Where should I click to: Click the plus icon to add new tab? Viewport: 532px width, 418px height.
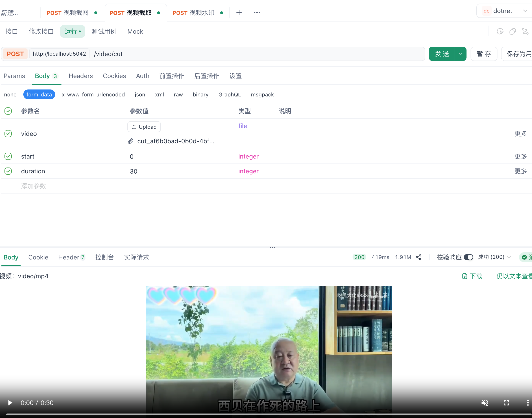click(239, 13)
